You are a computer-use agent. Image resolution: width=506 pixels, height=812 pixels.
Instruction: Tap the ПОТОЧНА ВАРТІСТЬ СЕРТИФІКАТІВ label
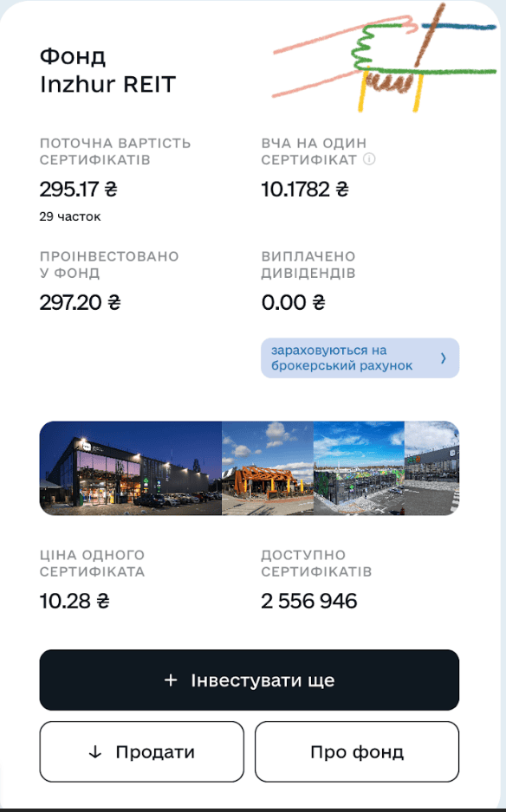click(x=114, y=152)
